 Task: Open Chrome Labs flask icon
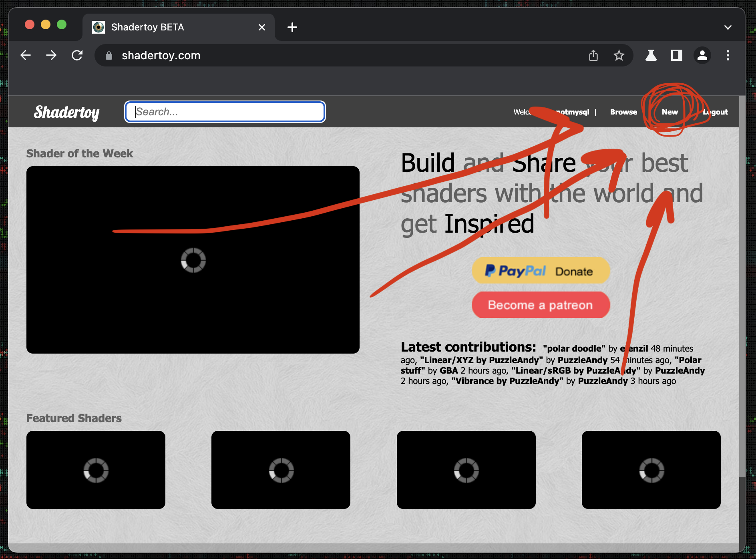click(651, 55)
